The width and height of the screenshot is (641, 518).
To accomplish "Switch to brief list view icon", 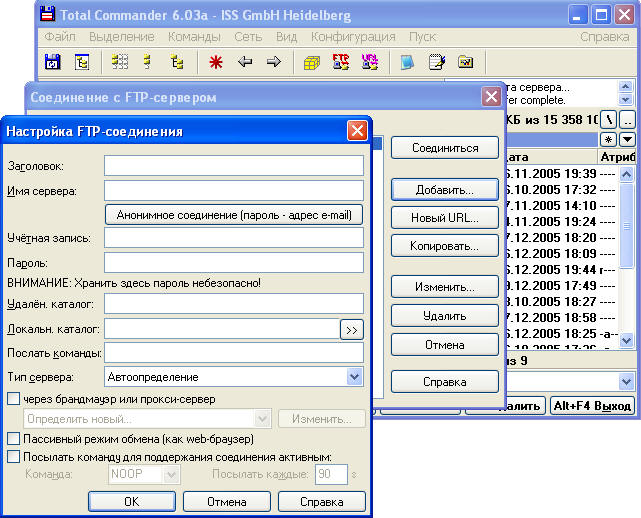I will (148, 62).
